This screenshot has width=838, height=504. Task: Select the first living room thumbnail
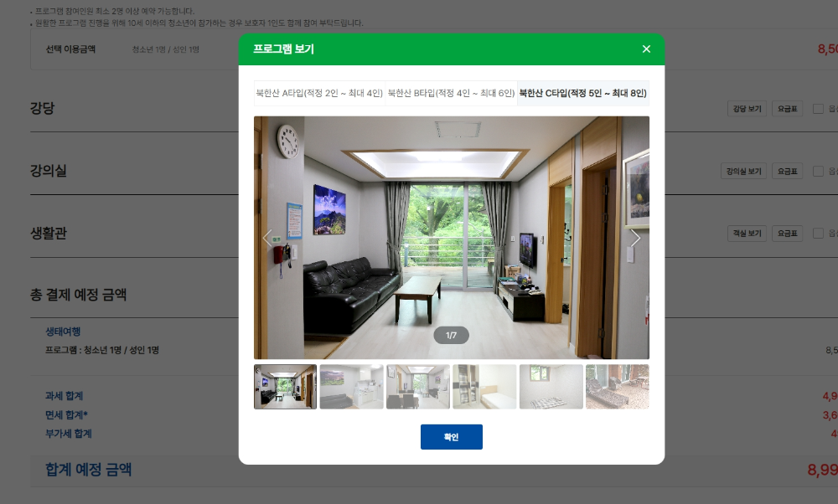point(286,387)
